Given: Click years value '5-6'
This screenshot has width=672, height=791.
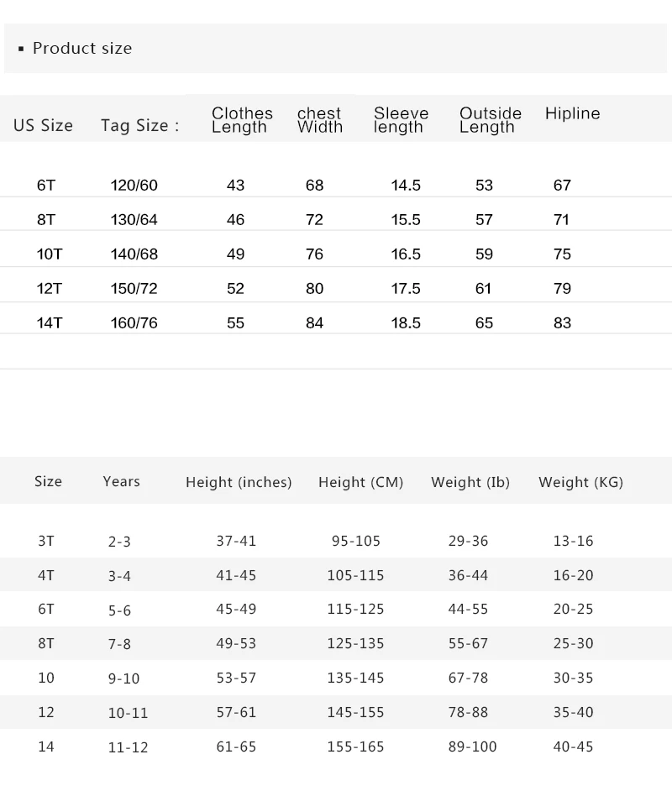Looking at the screenshot, I should 119,610.
